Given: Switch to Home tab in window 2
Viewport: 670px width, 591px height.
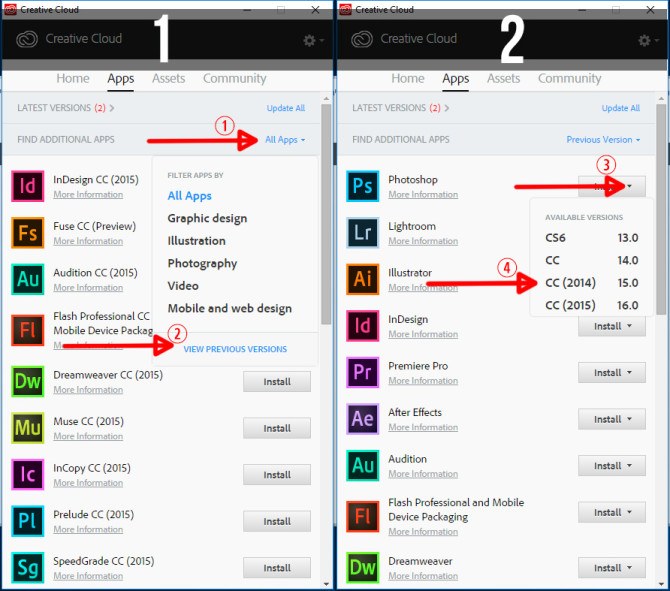Looking at the screenshot, I should 408,79.
